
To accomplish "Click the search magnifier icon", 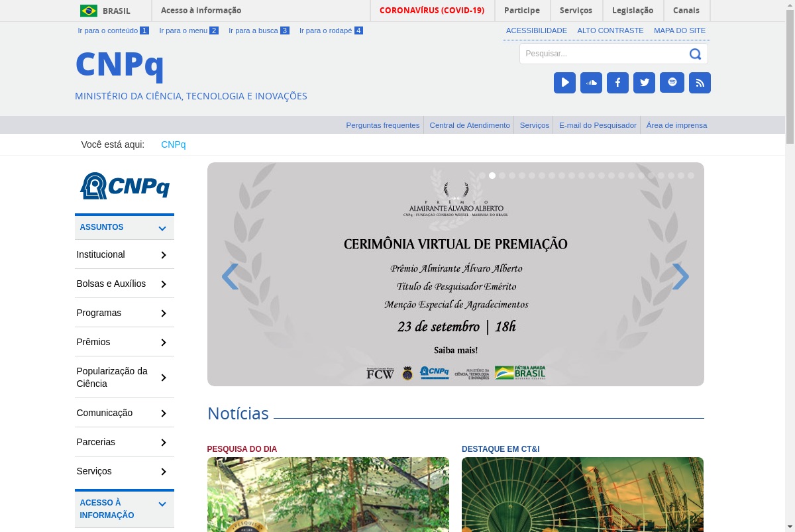I will coord(695,54).
